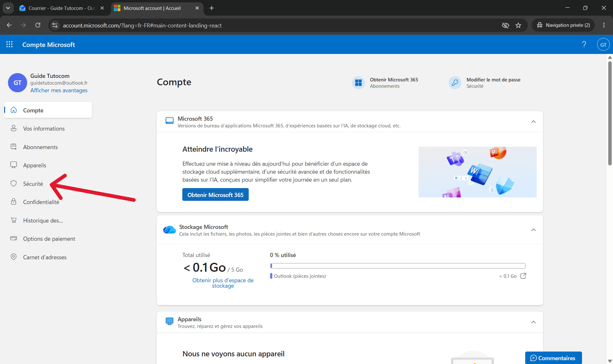Reload the page
Viewport: 613px width, 364px height.
point(38,25)
